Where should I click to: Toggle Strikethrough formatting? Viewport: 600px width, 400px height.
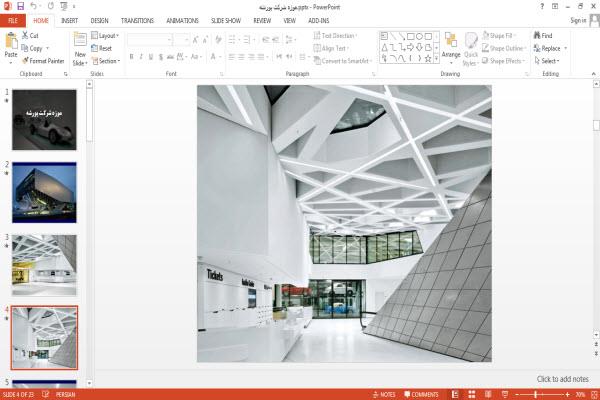pyautogui.click(x=170, y=57)
